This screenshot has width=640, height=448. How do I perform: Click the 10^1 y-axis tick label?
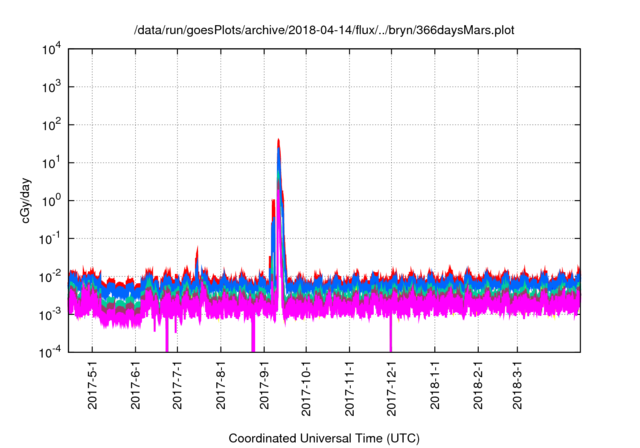52,163
